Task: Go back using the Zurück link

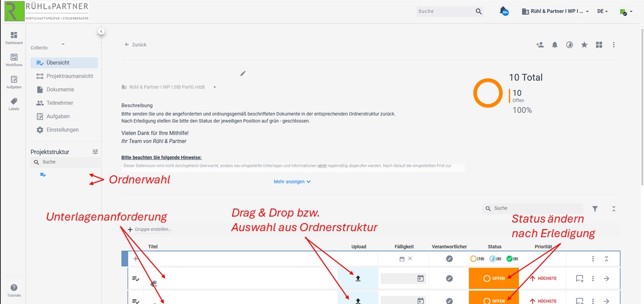Action: tap(136, 45)
